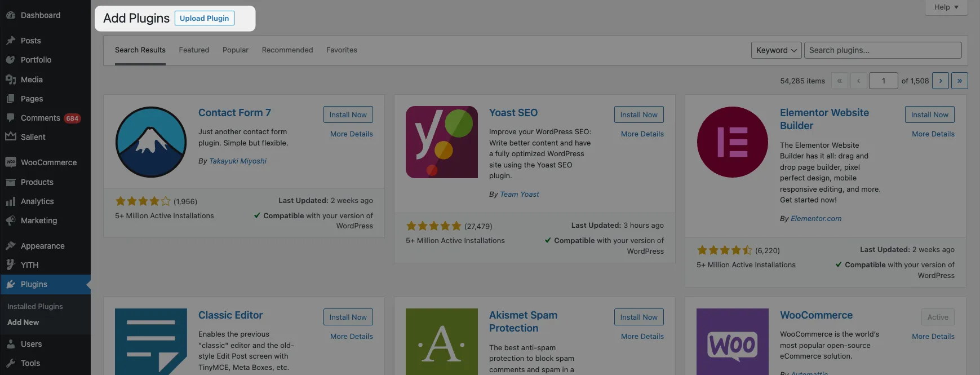
Task: Click the Salient crown icon
Action: 11,136
